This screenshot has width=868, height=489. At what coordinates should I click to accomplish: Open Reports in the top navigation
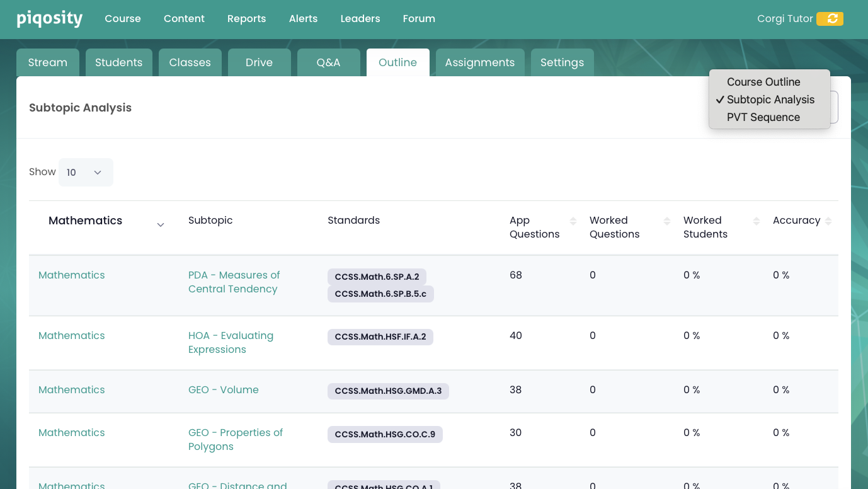(246, 19)
